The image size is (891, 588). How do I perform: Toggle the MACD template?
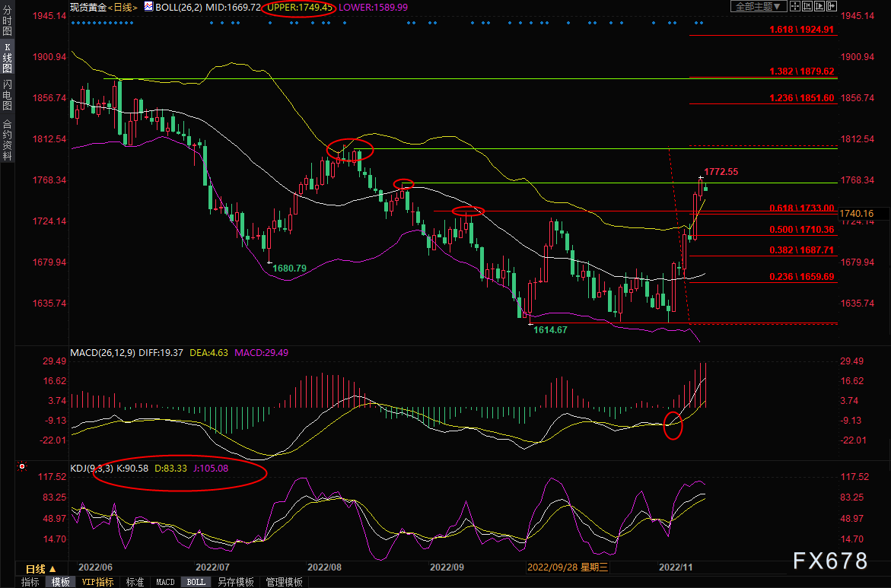point(165,582)
